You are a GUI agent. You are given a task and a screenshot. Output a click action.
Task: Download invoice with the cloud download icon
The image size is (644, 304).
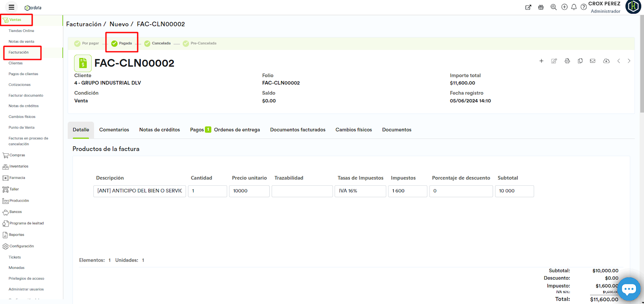[606, 61]
